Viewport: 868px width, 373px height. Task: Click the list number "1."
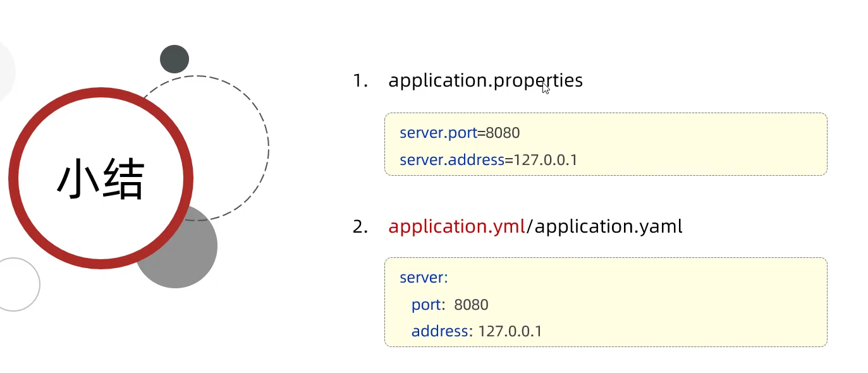[360, 81]
